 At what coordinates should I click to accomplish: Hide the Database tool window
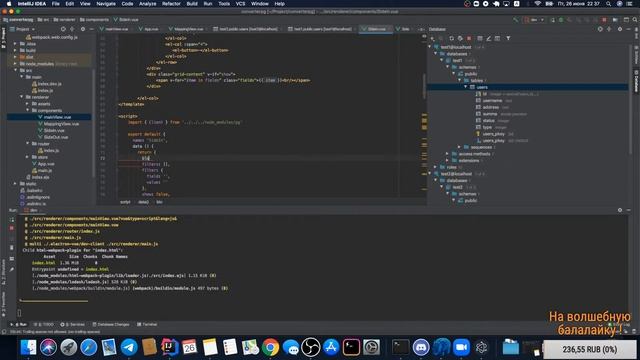pos(629,29)
